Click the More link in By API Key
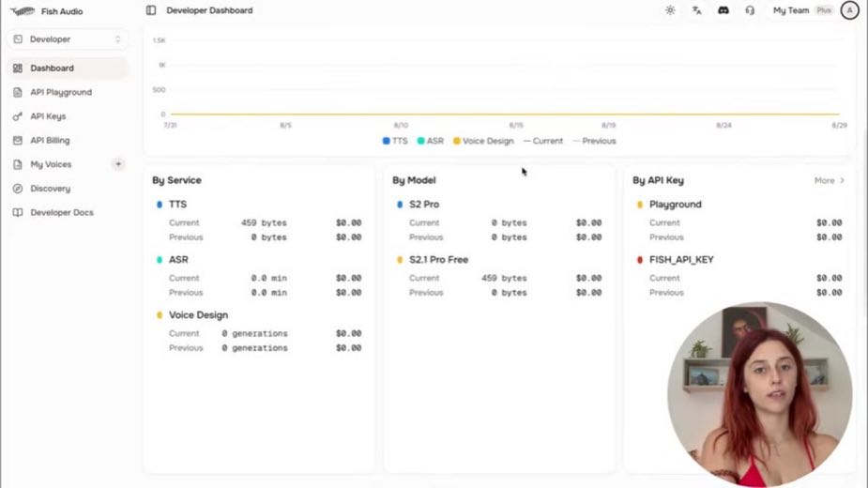 829,180
